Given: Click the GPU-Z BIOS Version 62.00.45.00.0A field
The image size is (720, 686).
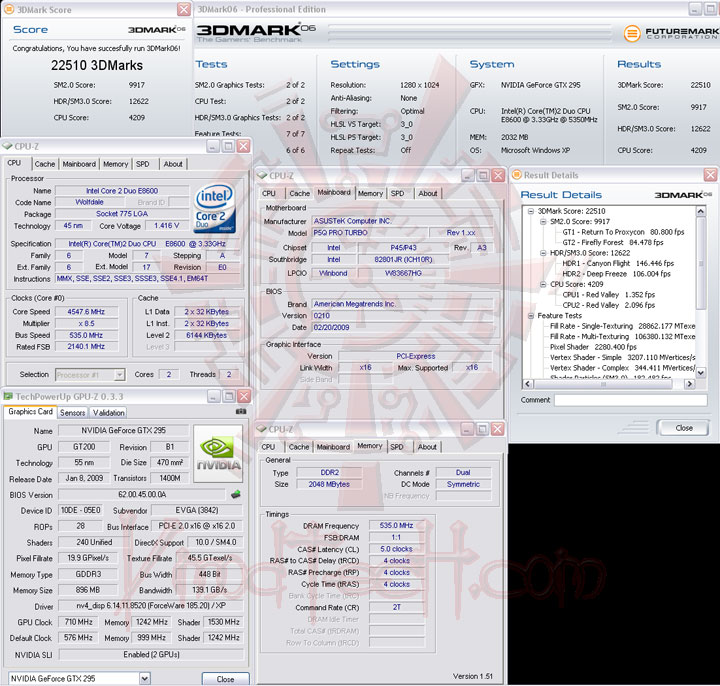Looking at the screenshot, I should (x=142, y=495).
